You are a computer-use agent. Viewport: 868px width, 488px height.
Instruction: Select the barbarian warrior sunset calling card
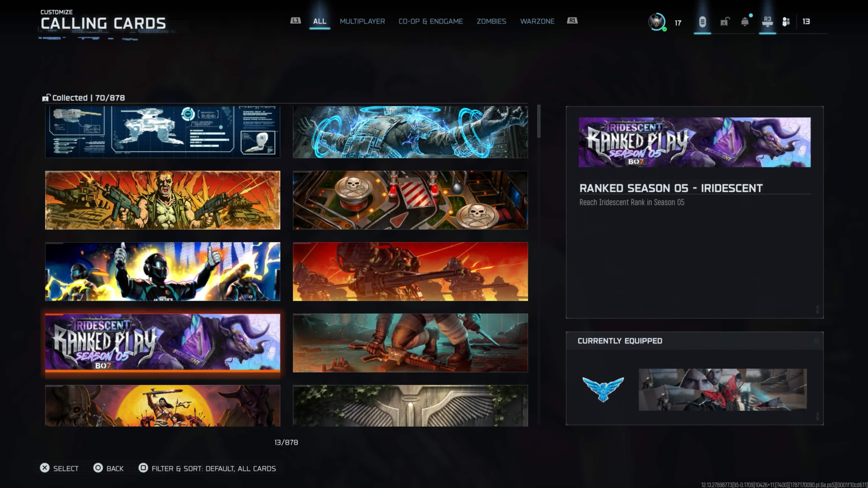point(163,406)
